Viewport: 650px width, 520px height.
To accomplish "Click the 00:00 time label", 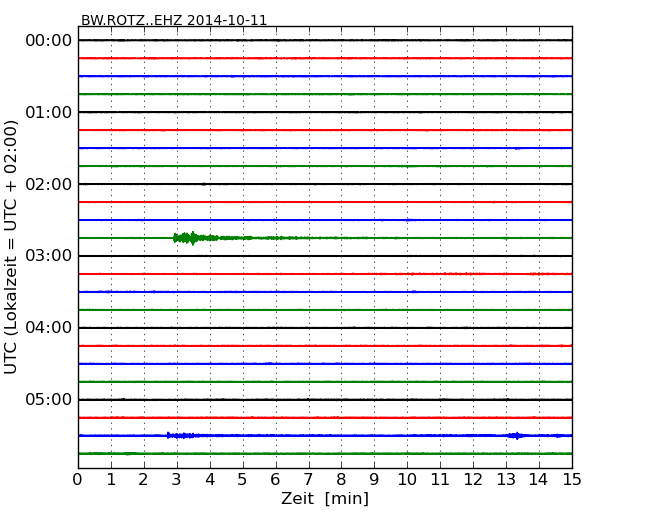I will 49,41.
